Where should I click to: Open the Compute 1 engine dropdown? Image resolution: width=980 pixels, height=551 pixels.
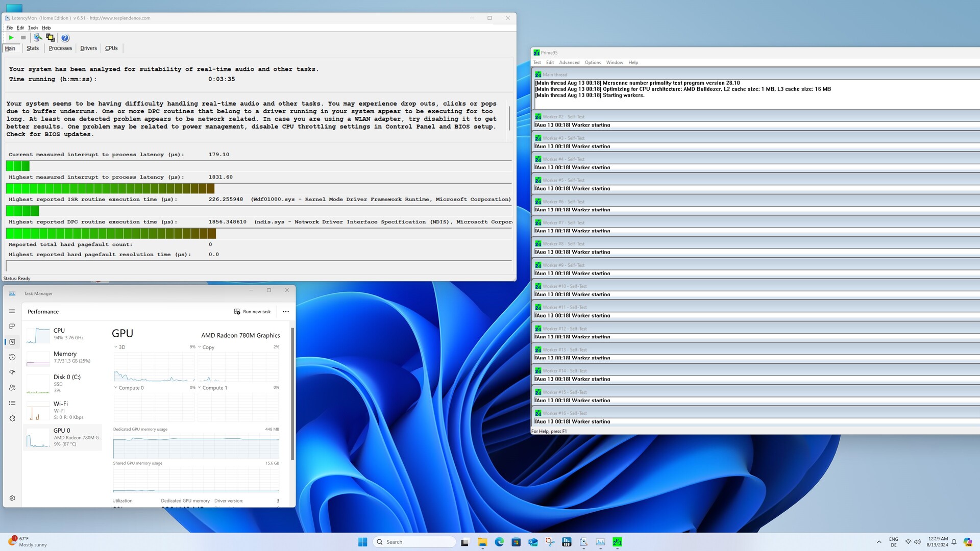coord(200,388)
